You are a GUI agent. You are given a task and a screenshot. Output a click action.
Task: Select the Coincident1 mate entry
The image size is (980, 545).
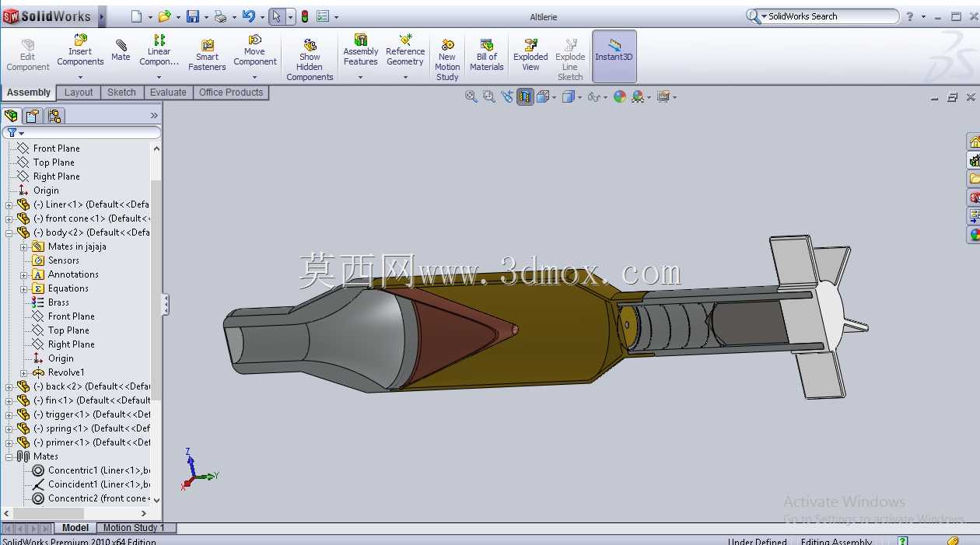tap(90, 484)
